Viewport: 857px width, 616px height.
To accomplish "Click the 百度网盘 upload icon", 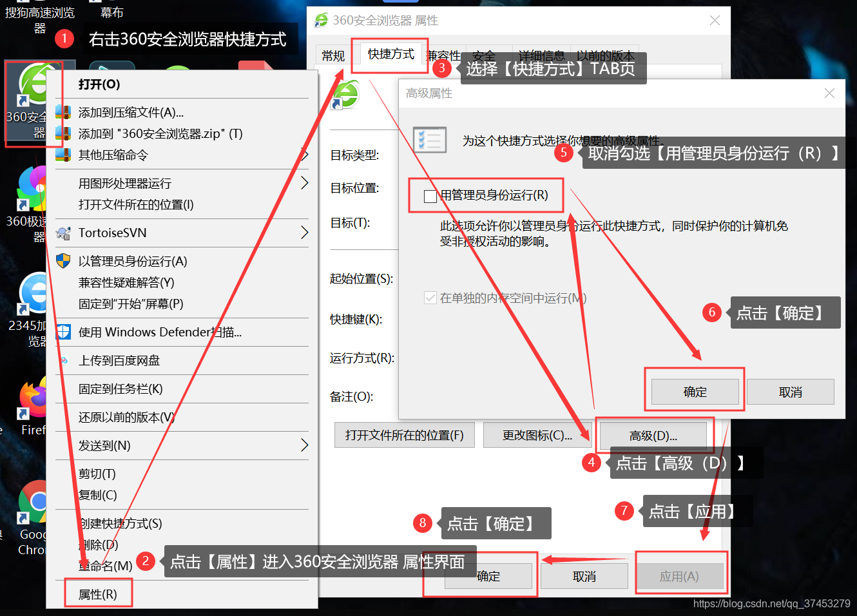I will (63, 360).
